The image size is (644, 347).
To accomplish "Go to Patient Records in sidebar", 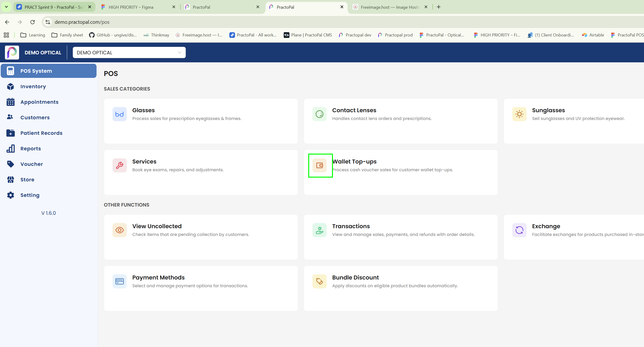I will coord(41,133).
